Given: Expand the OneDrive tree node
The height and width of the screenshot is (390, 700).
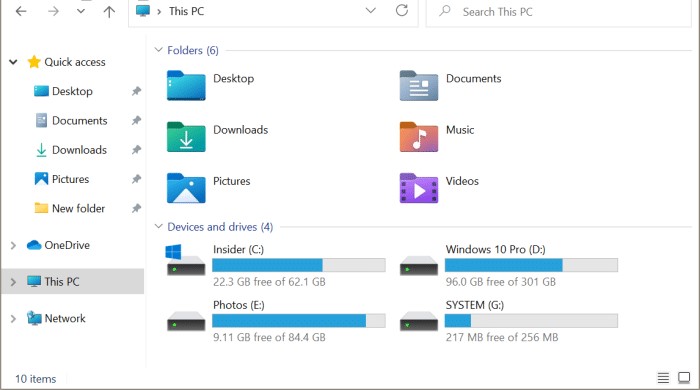Looking at the screenshot, I should (x=13, y=245).
